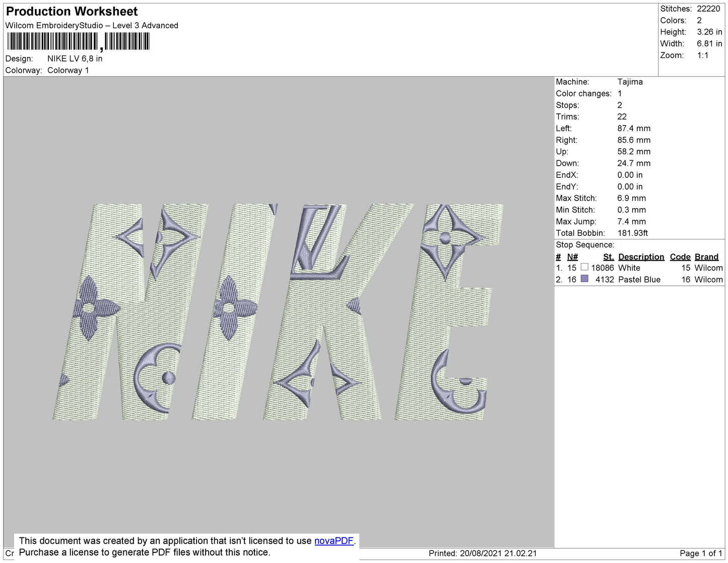The width and height of the screenshot is (728, 563).
Task: Click the White thread color swatch
Action: pos(584,267)
